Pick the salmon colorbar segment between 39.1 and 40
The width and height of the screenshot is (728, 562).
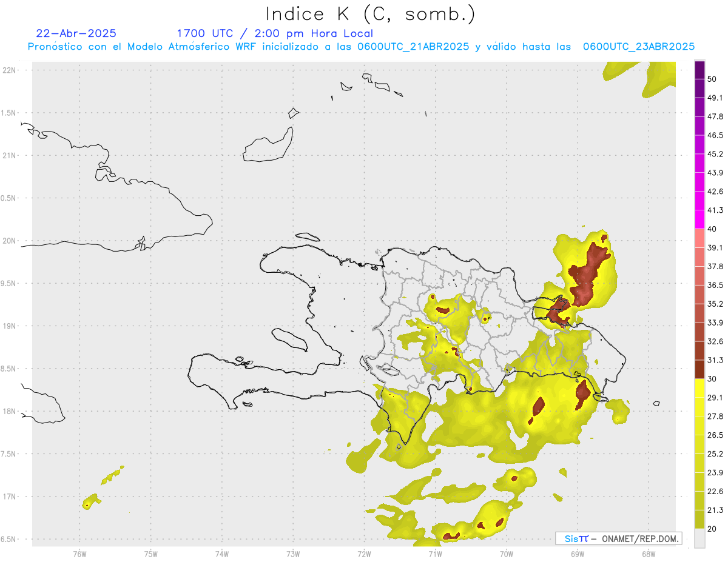coord(699,238)
